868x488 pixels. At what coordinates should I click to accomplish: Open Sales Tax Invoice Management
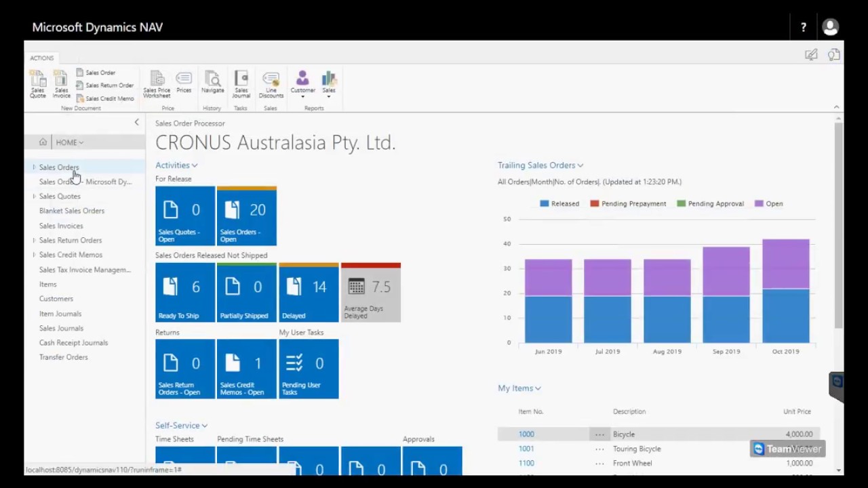pos(85,270)
